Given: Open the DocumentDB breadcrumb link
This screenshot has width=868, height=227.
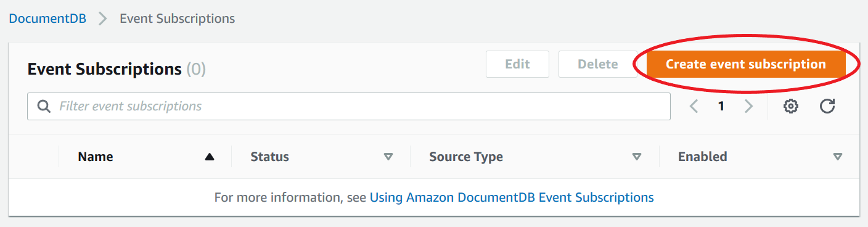Looking at the screenshot, I should [x=47, y=19].
